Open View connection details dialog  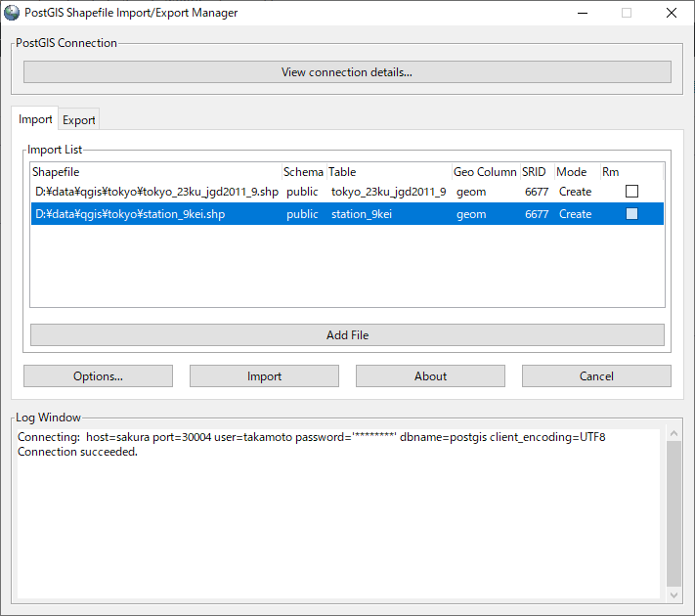pyautogui.click(x=347, y=71)
